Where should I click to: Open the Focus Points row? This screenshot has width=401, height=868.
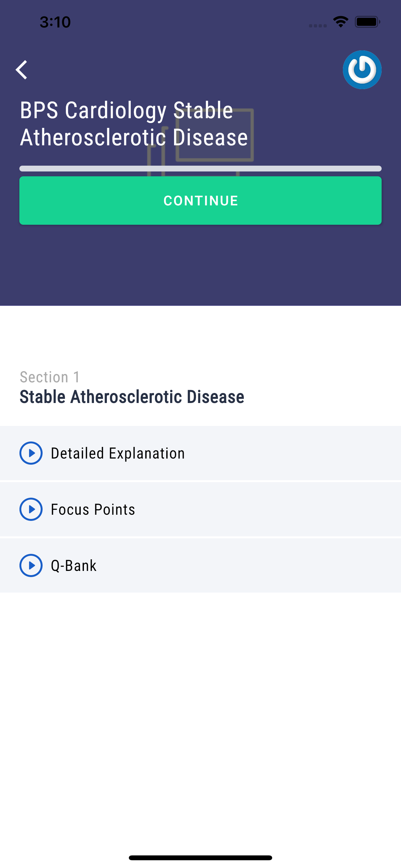tap(200, 509)
